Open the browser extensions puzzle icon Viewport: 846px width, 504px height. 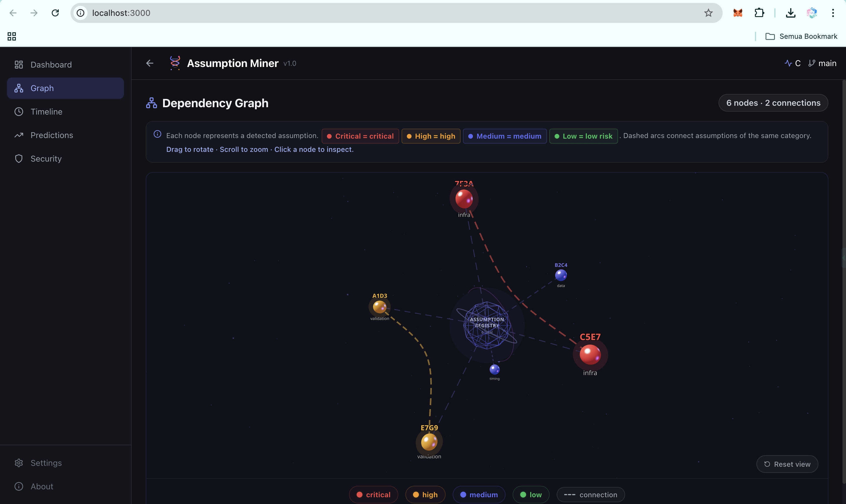coord(759,13)
